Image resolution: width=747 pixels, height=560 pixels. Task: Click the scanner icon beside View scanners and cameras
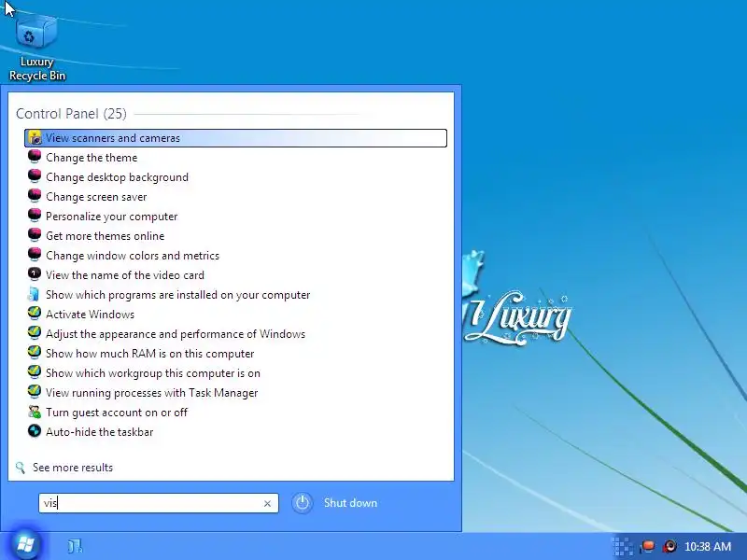tap(35, 138)
